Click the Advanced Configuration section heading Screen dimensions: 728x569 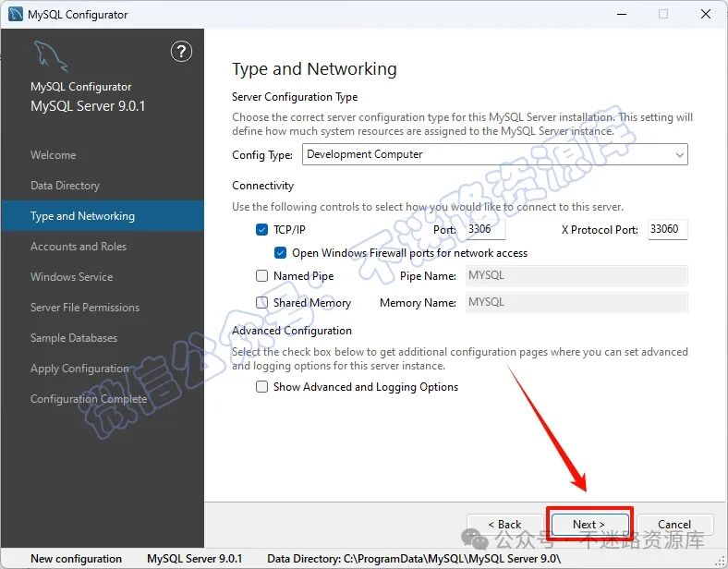292,331
